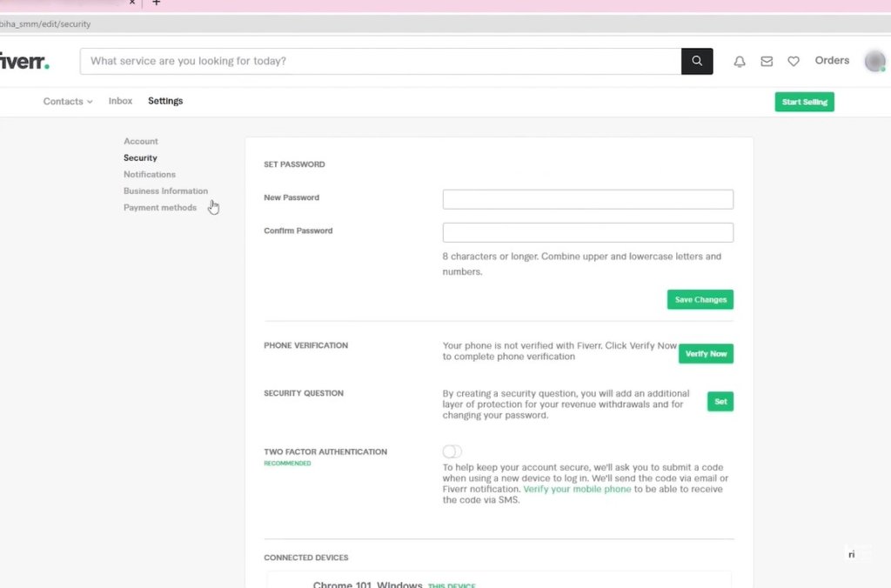Click the Orders menu item

pos(831,60)
